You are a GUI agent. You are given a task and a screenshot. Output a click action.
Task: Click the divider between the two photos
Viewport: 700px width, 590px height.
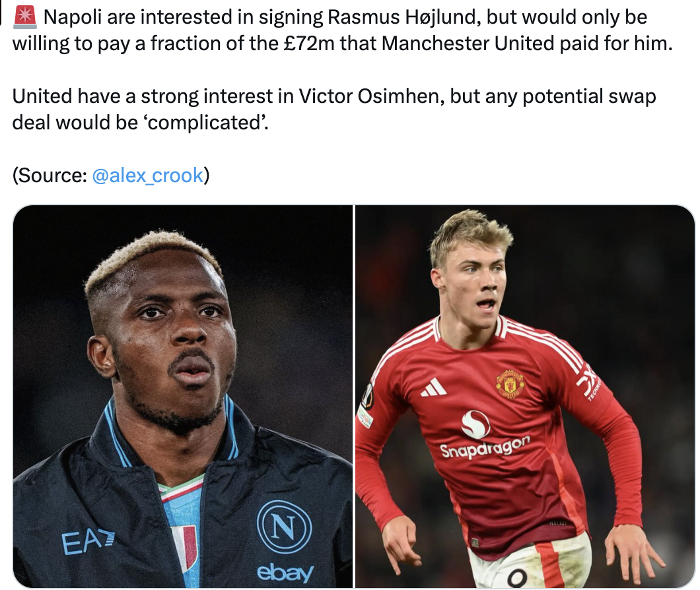(x=354, y=397)
